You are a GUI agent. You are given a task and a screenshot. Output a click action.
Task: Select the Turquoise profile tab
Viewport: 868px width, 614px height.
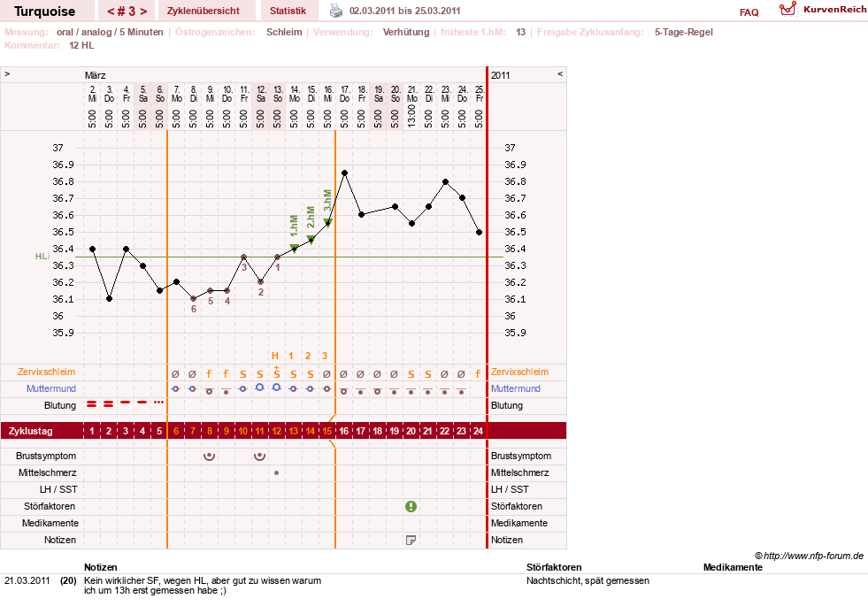[45, 12]
